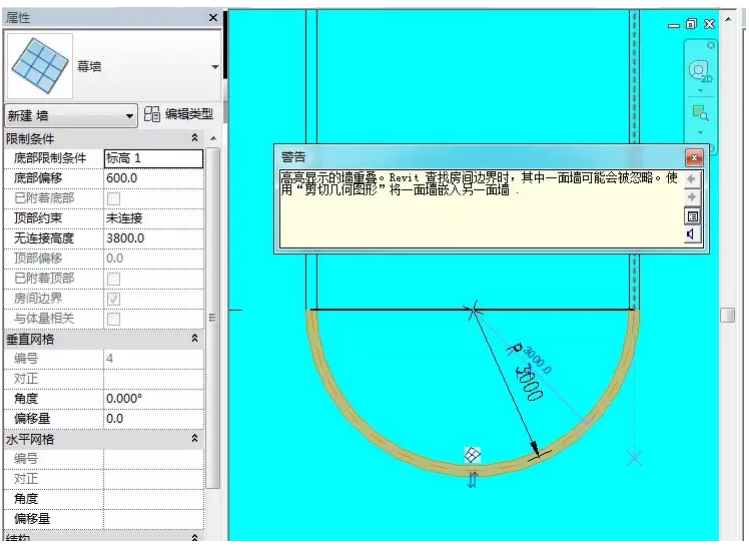Select the 底部限制条件 label
The width and height of the screenshot is (749, 546).
click(50, 158)
